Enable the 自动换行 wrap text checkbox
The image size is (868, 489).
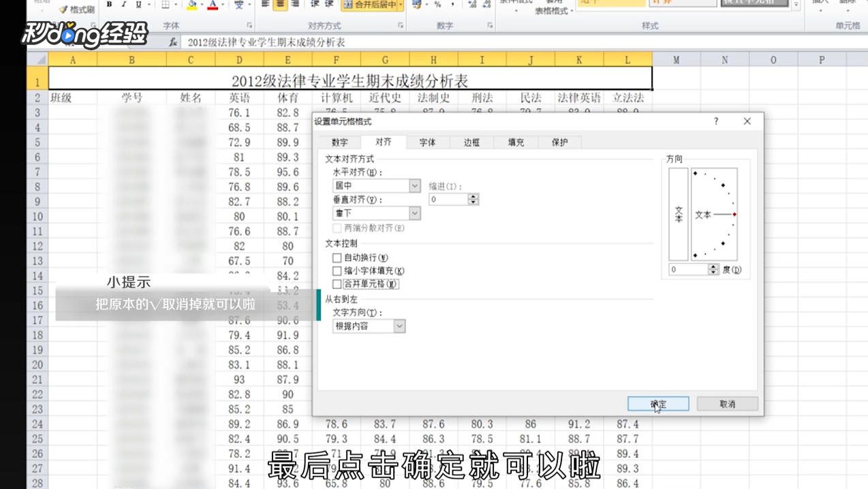pos(337,258)
